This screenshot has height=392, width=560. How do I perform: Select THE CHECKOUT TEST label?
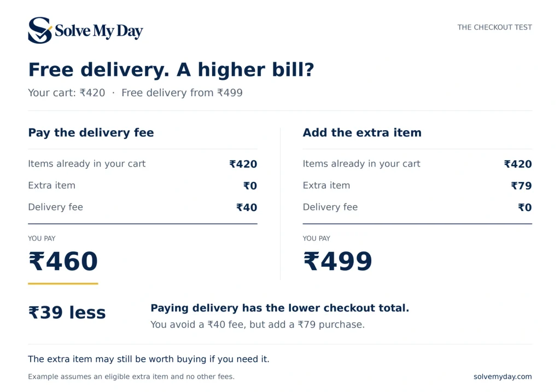tap(494, 27)
